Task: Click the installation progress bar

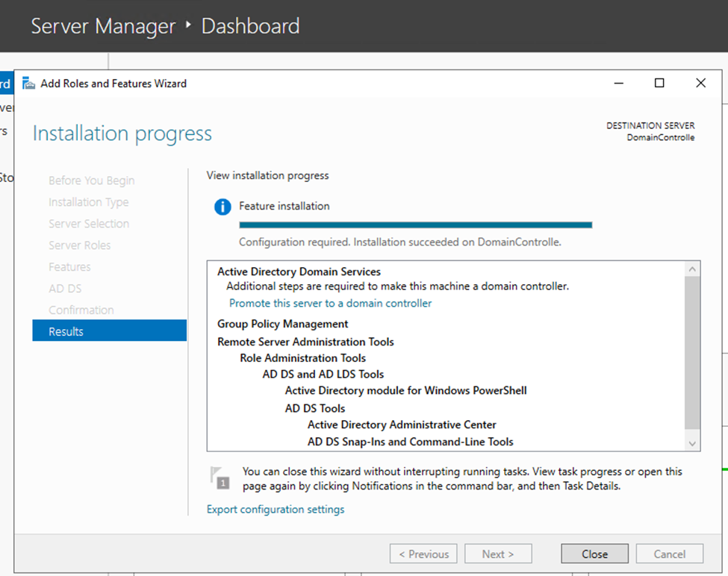Action: click(x=415, y=225)
